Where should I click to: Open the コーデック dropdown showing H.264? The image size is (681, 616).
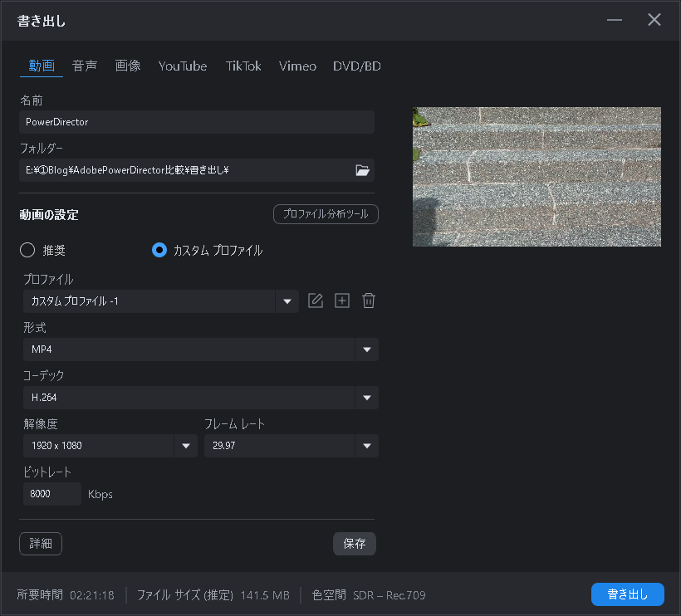(366, 398)
